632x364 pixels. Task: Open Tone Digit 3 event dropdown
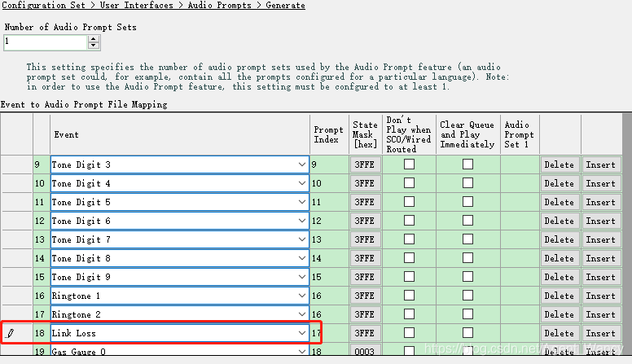(x=301, y=164)
